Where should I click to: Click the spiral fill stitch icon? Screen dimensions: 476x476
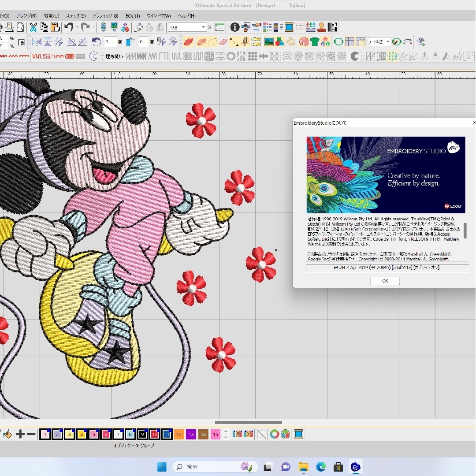[x=298, y=56]
